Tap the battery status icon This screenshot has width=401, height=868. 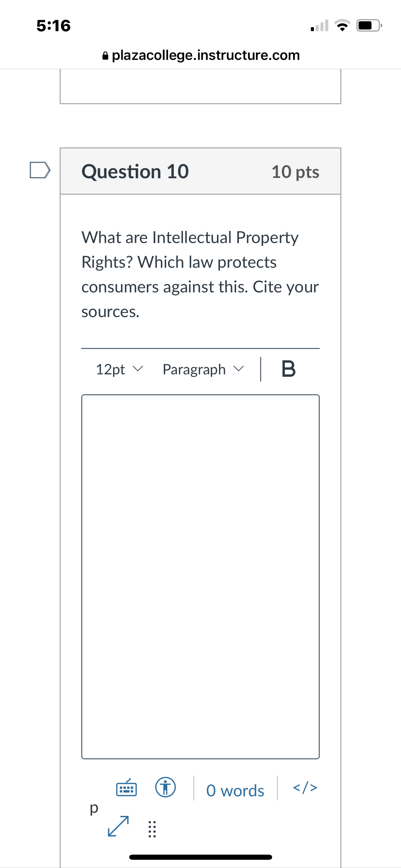369,26
